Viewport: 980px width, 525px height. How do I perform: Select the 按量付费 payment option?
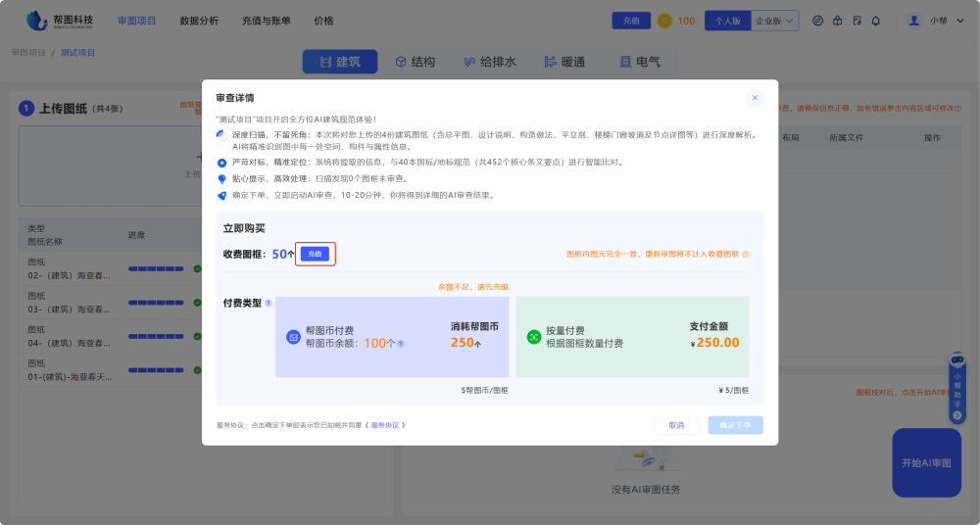632,337
